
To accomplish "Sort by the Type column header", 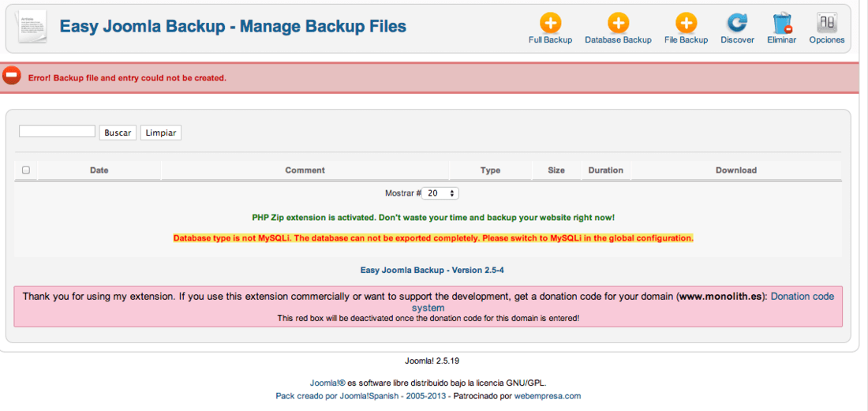I will coord(491,170).
